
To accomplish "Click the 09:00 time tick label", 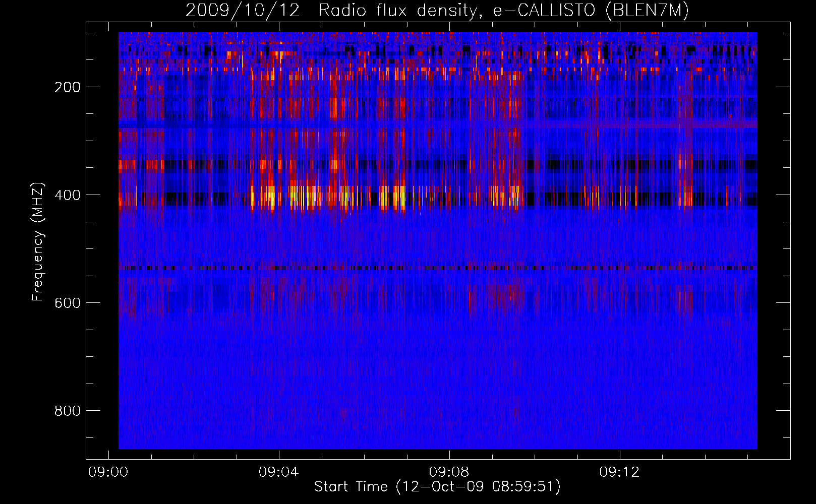I will pyautogui.click(x=108, y=472).
